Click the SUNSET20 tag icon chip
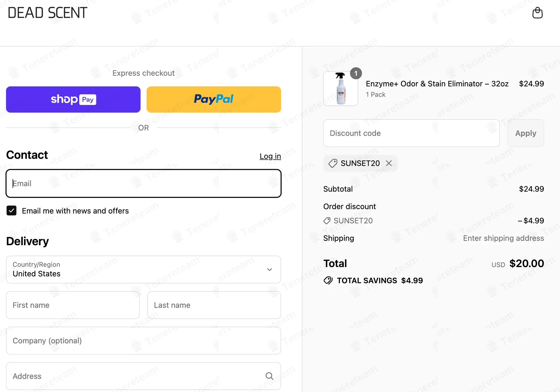560x392 pixels. point(333,163)
